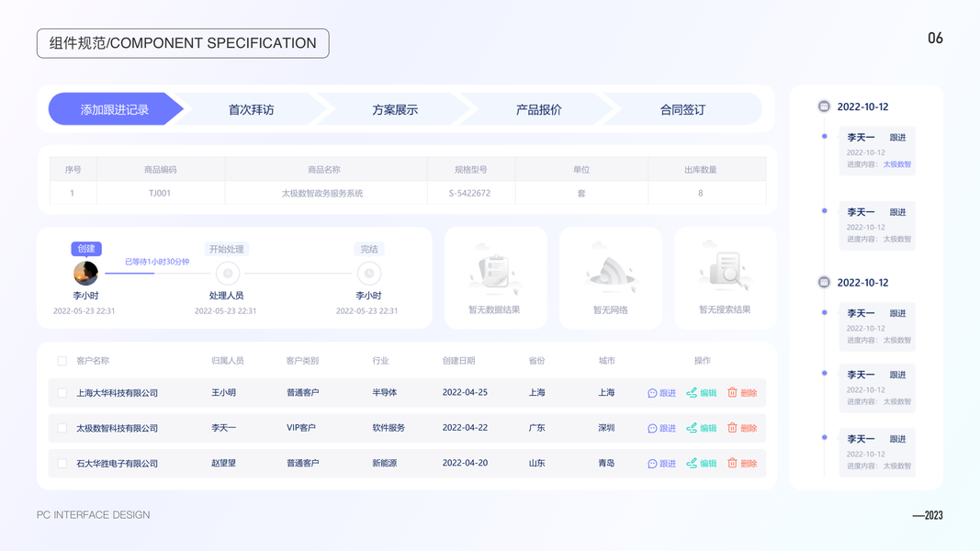Click the 归属人员 column header
The width and height of the screenshot is (980, 551).
click(x=228, y=361)
